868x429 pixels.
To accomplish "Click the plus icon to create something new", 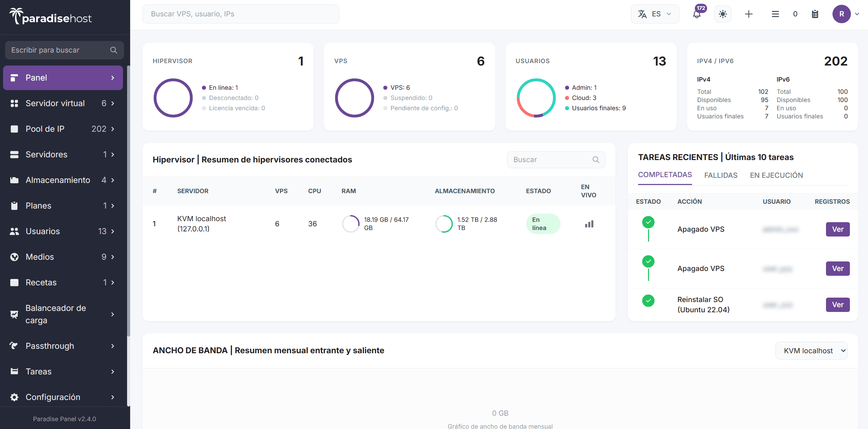I will (748, 14).
